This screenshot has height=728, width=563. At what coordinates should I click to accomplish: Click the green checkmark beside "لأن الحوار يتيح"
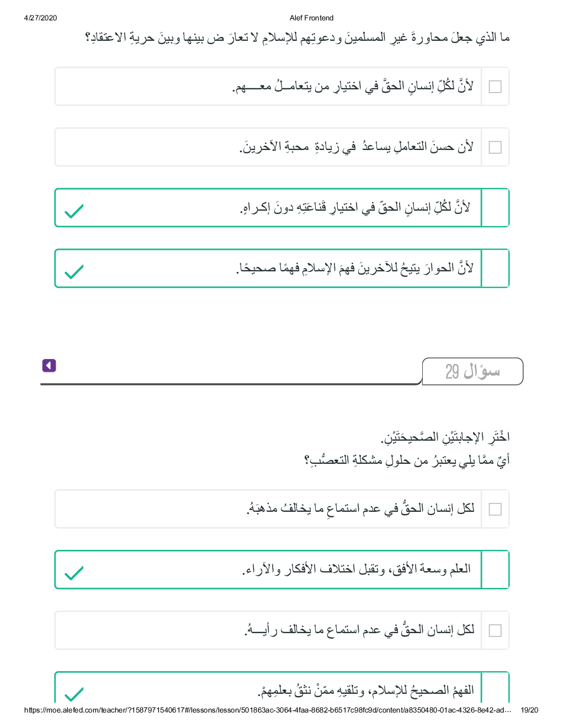(x=74, y=271)
